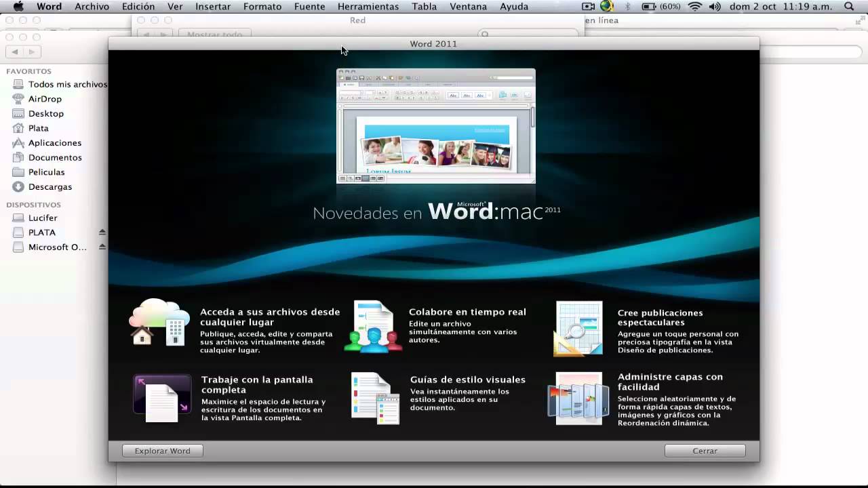This screenshot has width=868, height=488.
Task: Click the Todos mis archivos sidebar icon
Action: pyautogui.click(x=18, y=84)
